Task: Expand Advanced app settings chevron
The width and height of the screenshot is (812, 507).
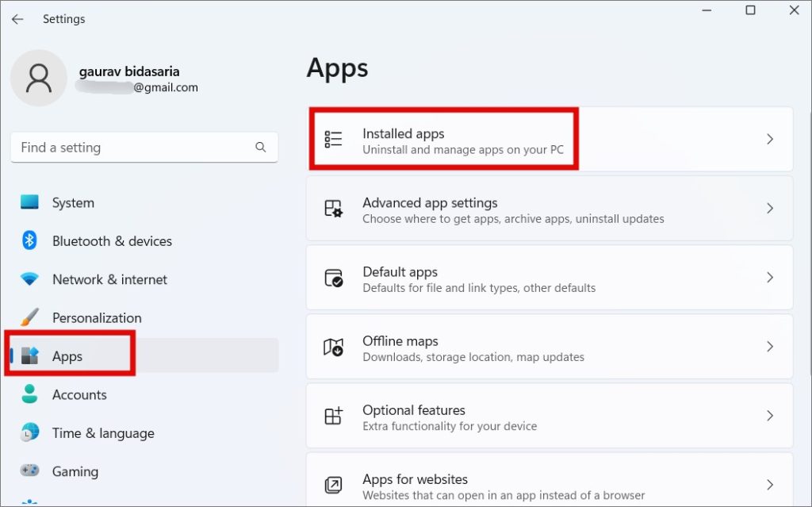Action: pos(770,209)
